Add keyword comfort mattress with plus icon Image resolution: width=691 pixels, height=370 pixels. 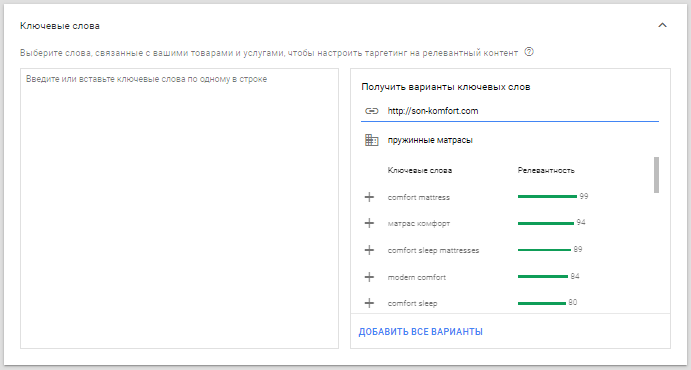(369, 197)
